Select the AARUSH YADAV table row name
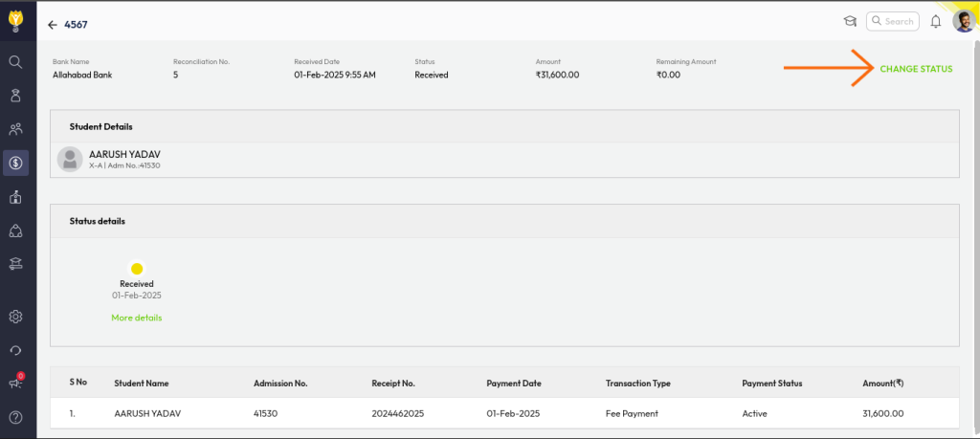Viewport: 980px width, 439px height. [146, 413]
